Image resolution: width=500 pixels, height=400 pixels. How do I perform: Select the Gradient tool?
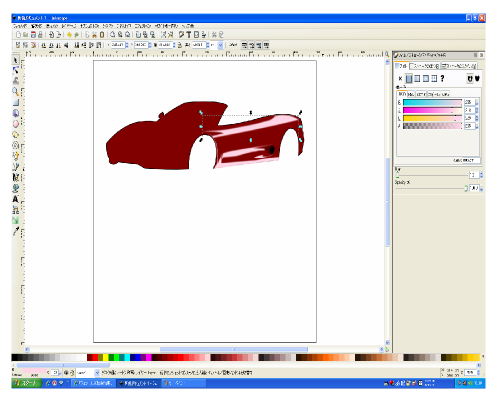tap(15, 220)
